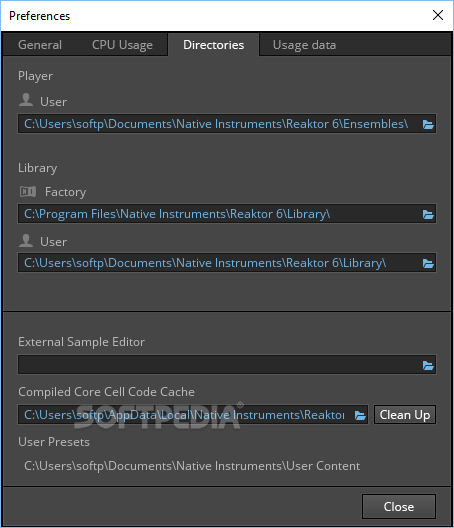Image resolution: width=454 pixels, height=528 pixels.
Task: Click the Clean Up button
Action: (404, 415)
